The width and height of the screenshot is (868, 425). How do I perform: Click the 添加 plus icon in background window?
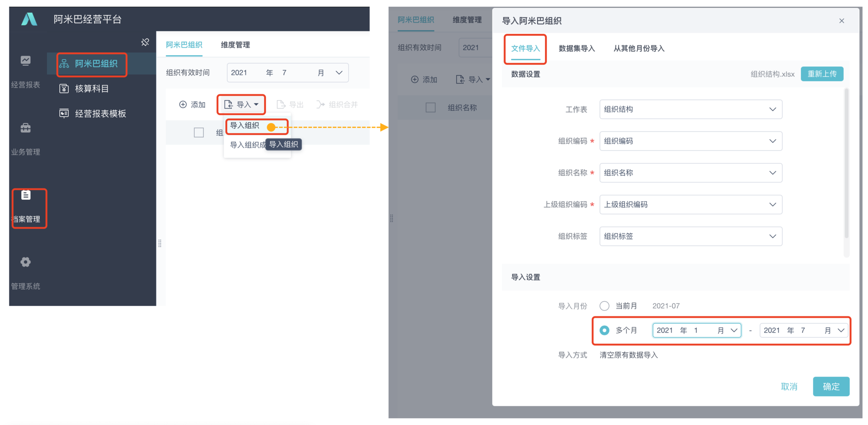[x=415, y=79]
